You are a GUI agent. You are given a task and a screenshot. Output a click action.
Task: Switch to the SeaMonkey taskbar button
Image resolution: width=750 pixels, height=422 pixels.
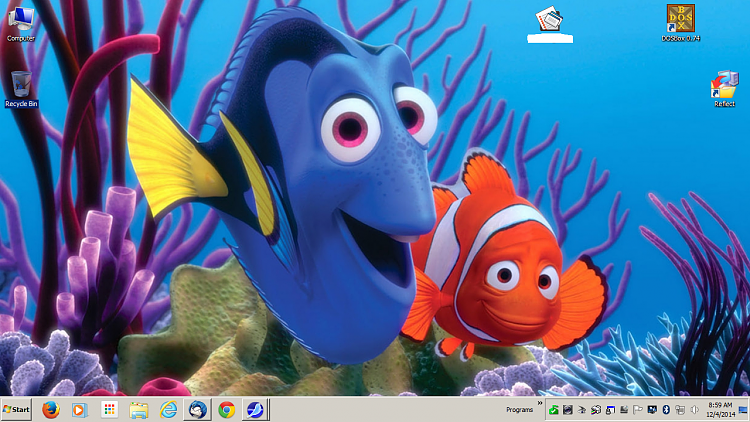pos(255,410)
